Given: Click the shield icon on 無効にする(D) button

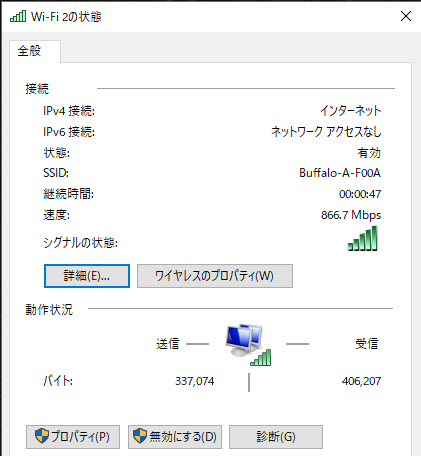Looking at the screenshot, I should pos(140,436).
